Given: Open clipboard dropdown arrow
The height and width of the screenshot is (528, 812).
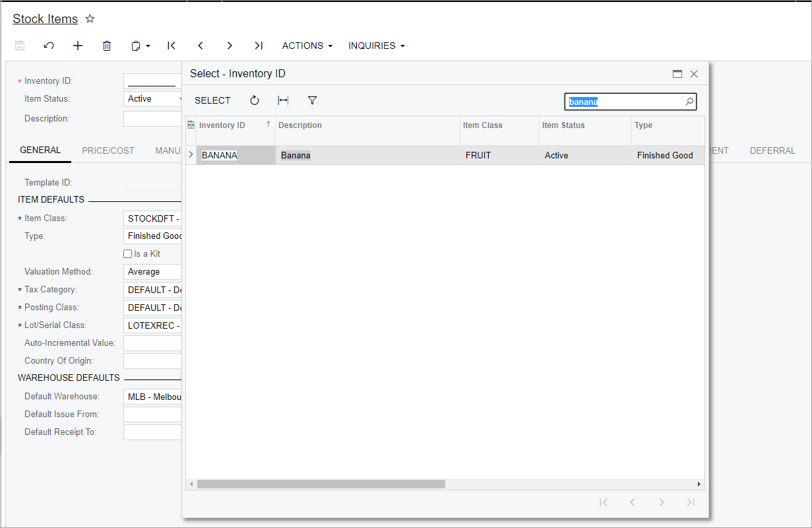Looking at the screenshot, I should pyautogui.click(x=148, y=46).
